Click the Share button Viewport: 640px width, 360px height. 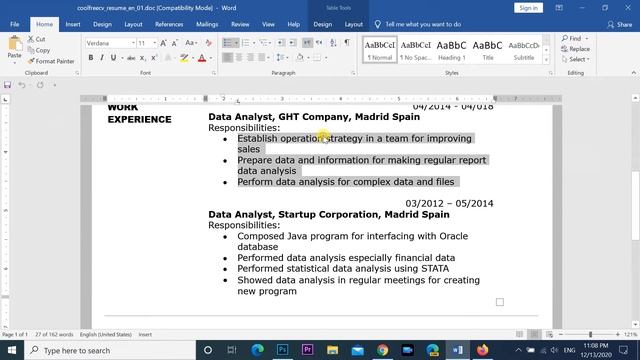pyautogui.click(x=620, y=24)
